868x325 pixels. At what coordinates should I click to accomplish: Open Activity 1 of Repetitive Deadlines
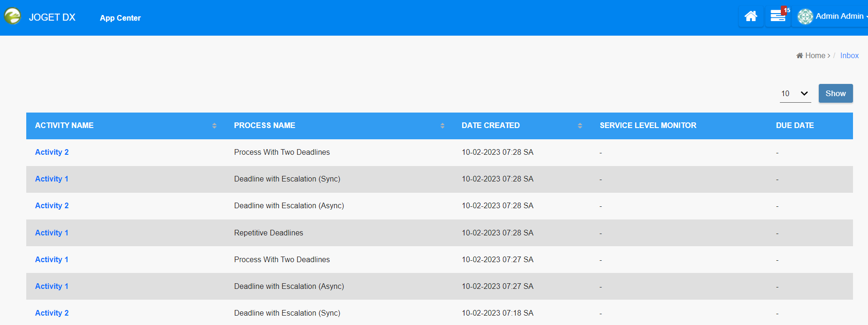(52, 233)
